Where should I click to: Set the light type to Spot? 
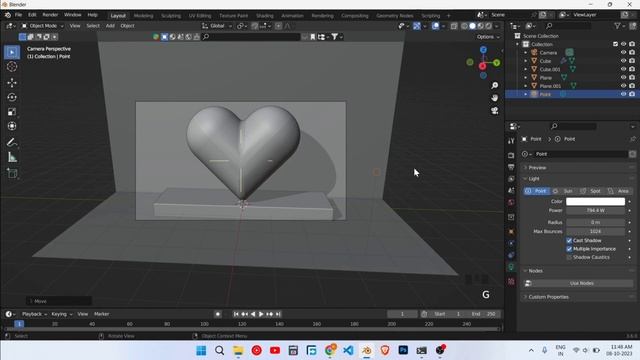click(591, 191)
